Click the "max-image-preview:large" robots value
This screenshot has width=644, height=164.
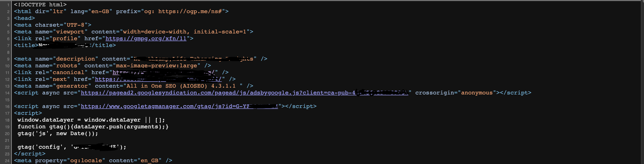(x=157, y=66)
